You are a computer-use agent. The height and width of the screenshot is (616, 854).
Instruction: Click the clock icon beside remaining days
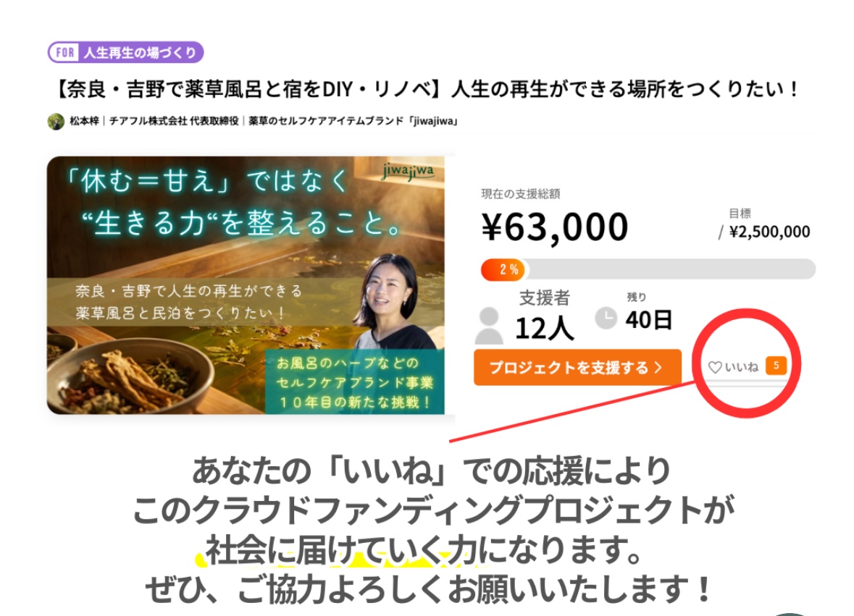(x=605, y=318)
